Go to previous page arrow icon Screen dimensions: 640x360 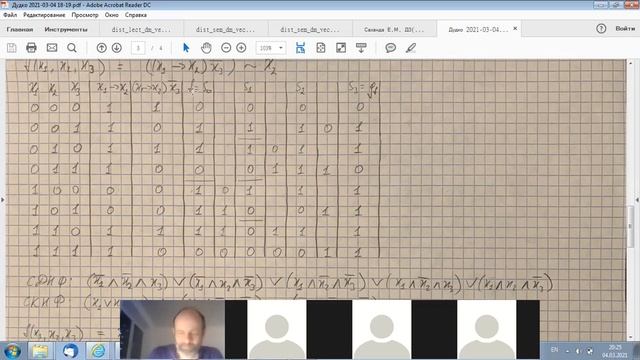102,48
